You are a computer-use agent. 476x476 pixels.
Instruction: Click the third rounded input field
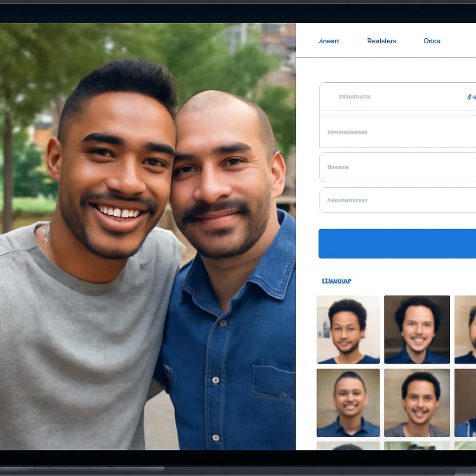point(398,167)
